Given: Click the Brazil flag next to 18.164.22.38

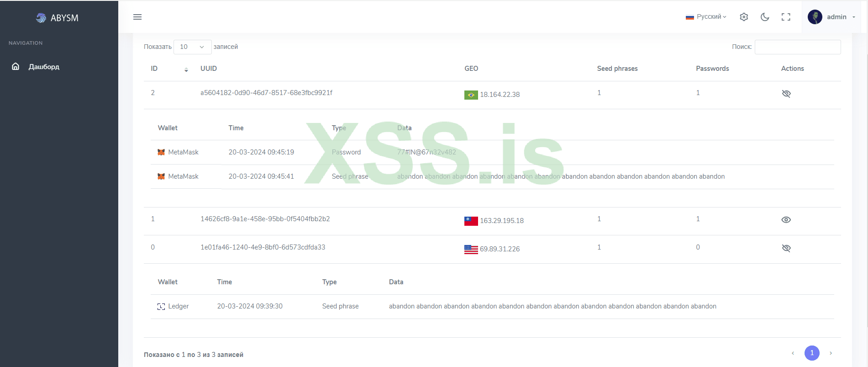Looking at the screenshot, I should (x=471, y=95).
